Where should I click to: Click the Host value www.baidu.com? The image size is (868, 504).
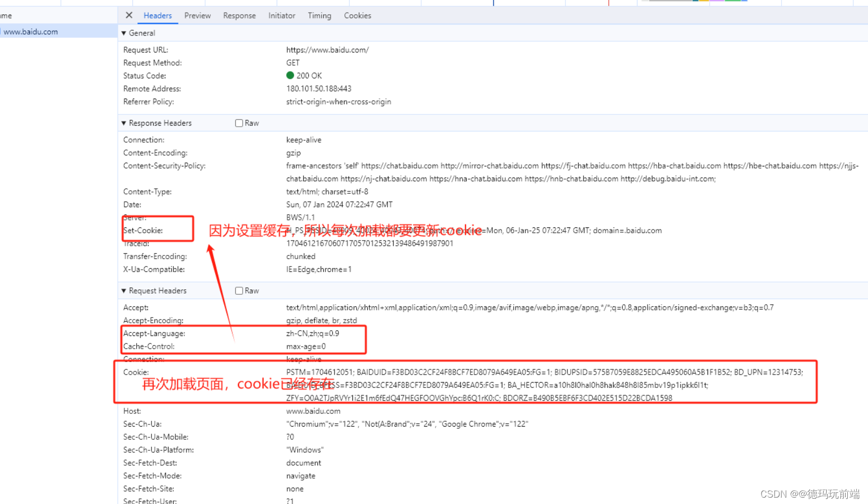(x=314, y=411)
